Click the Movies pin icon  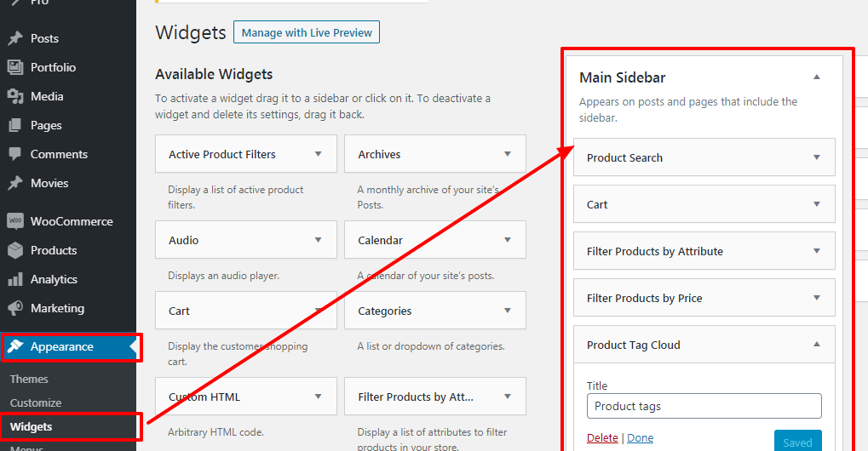(15, 183)
